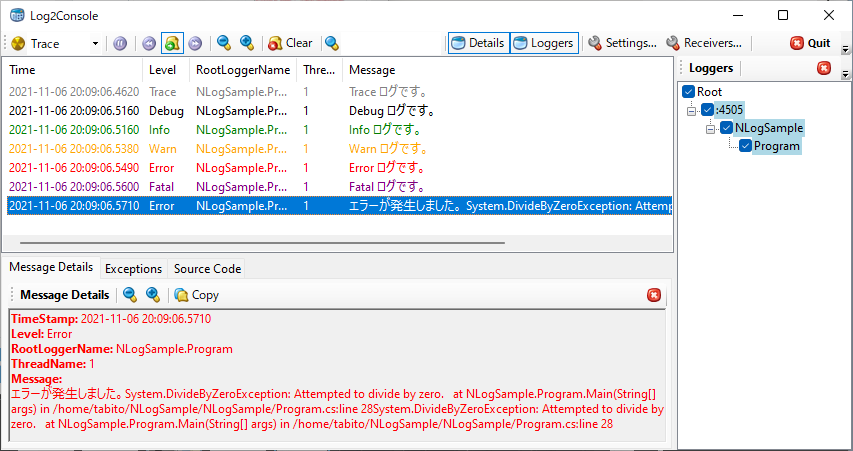The height and width of the screenshot is (451, 853).
Task: Open Loggers panel toolbar overflow arrow
Action: tap(845, 74)
